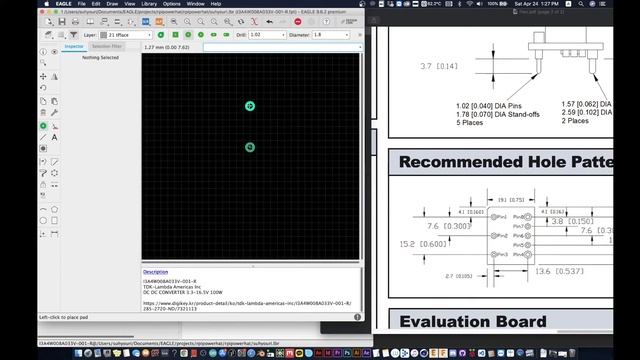Choose the Arc tool
640x360 pixels.
point(43,209)
